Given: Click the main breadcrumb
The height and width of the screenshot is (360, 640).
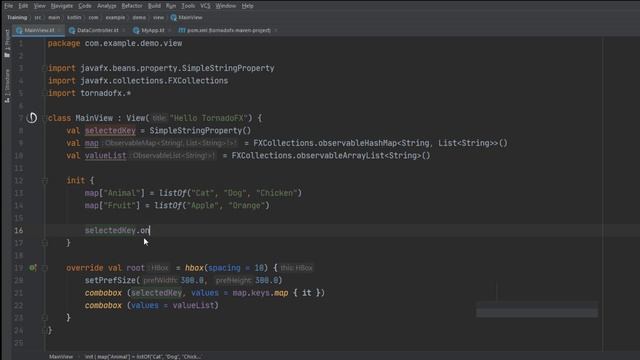Looking at the screenshot, I should click(x=54, y=18).
